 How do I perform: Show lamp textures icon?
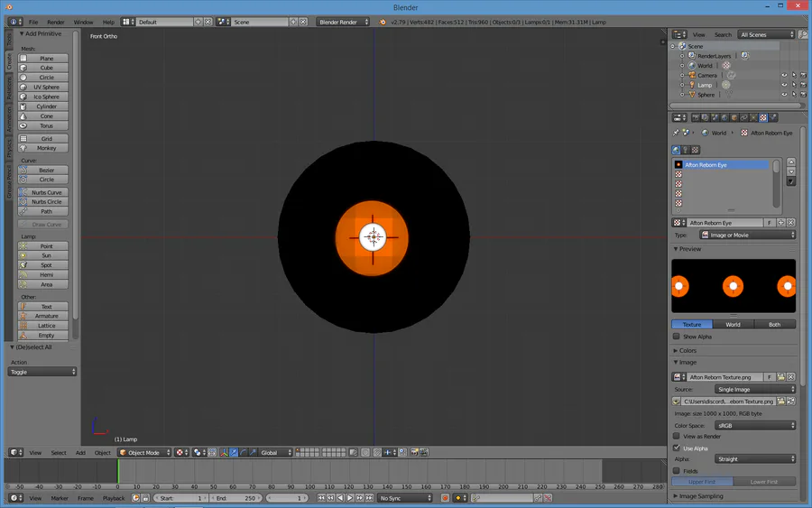coord(686,150)
